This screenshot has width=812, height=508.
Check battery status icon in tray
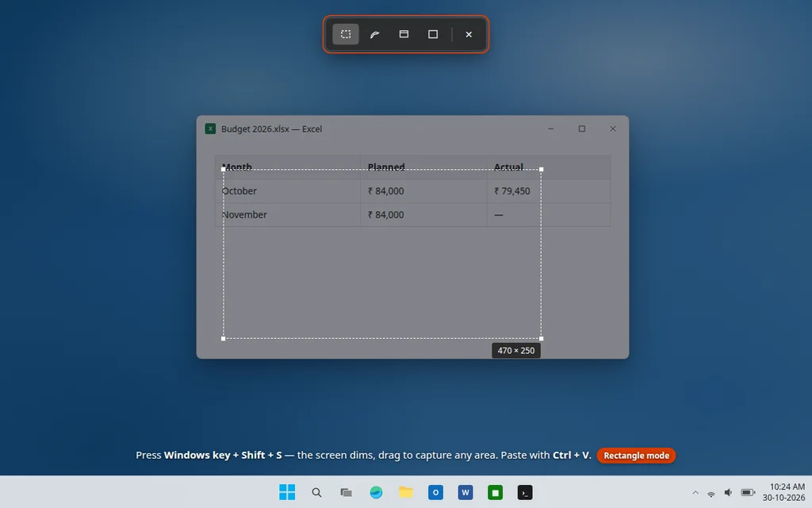tap(747, 492)
